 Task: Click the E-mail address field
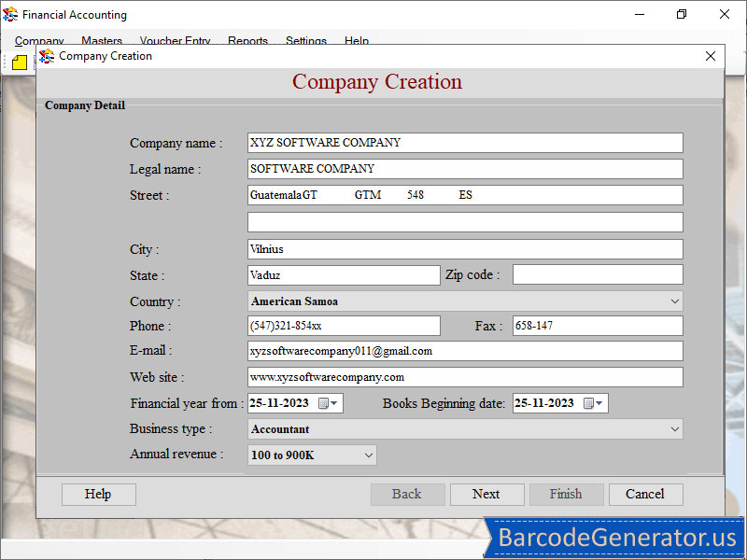(x=465, y=351)
